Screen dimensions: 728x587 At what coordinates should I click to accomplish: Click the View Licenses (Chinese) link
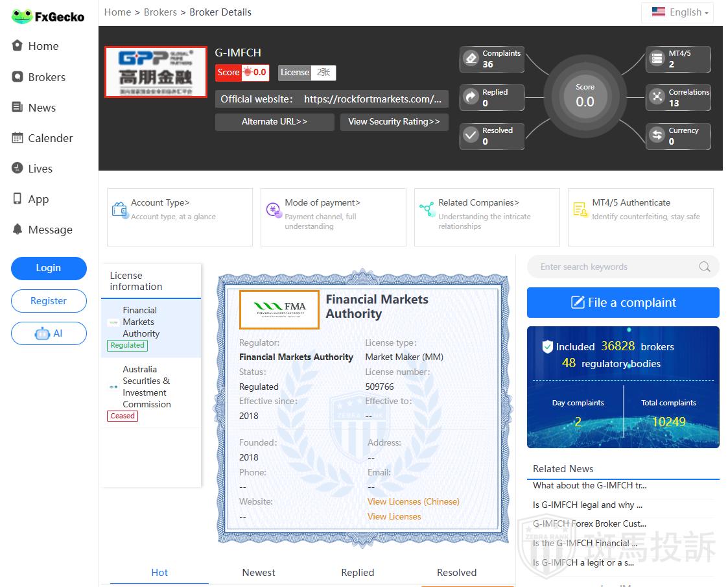[413, 501]
